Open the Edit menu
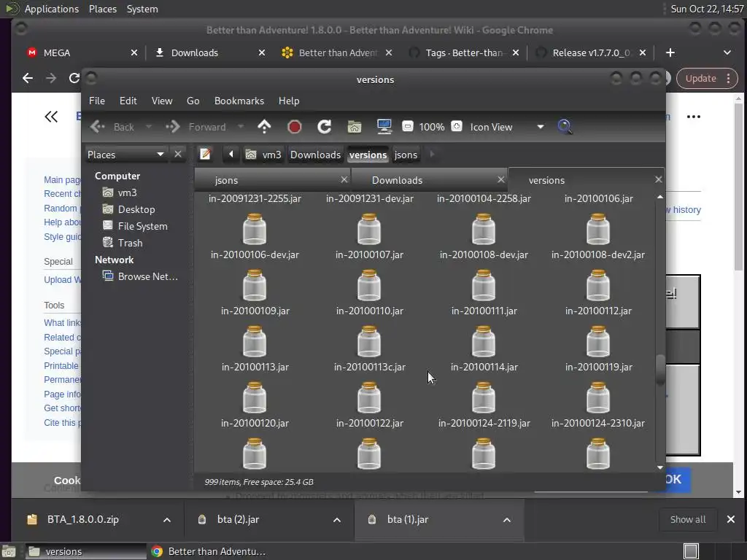Image resolution: width=747 pixels, height=560 pixels. point(128,101)
